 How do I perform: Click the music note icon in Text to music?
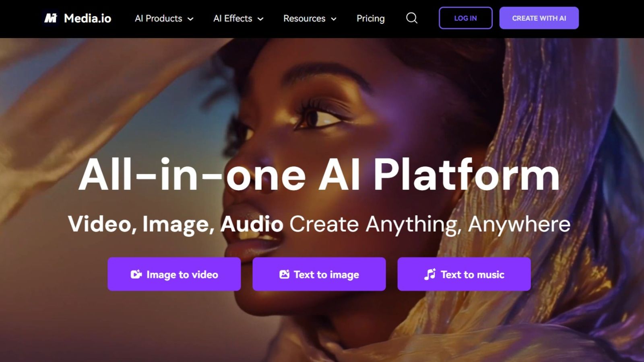pyautogui.click(x=430, y=274)
